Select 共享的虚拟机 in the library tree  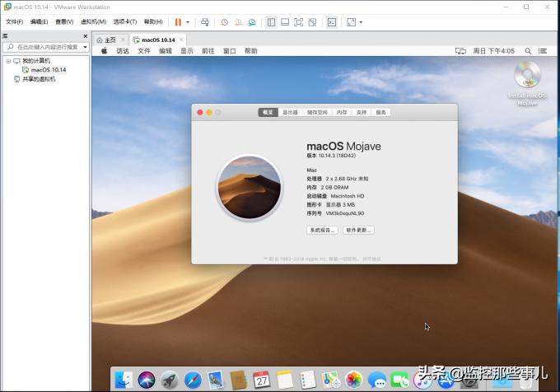(39, 79)
